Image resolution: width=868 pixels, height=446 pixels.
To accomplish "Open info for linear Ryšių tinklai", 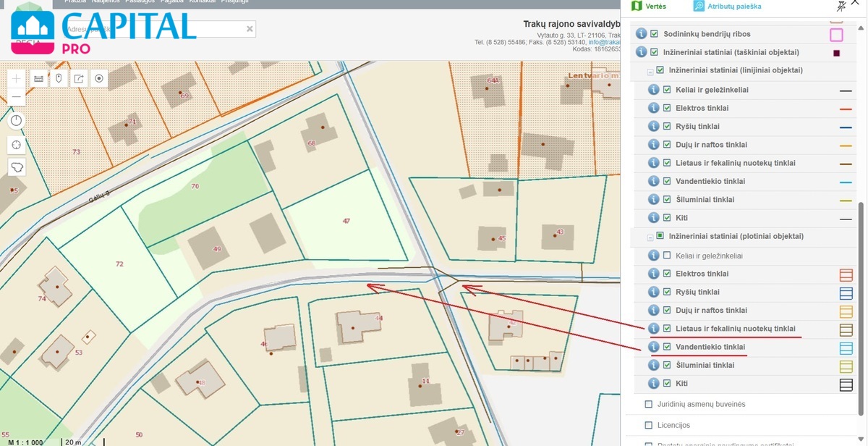I will click(653, 126).
